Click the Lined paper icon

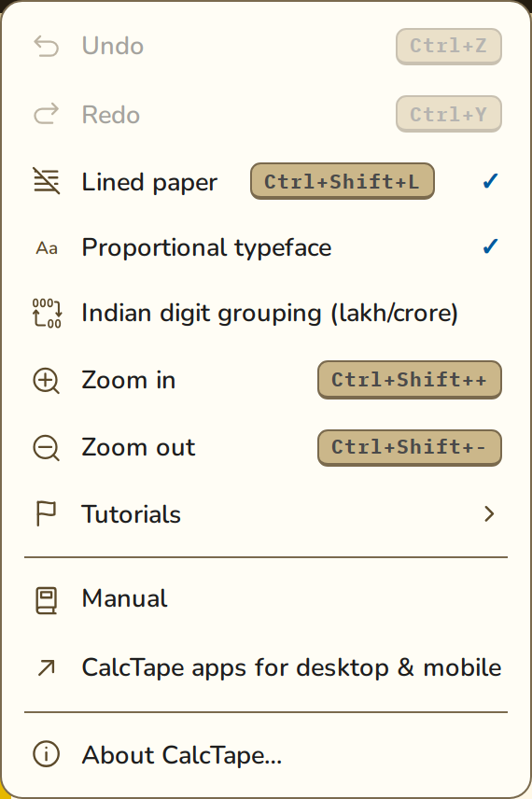pos(47,181)
